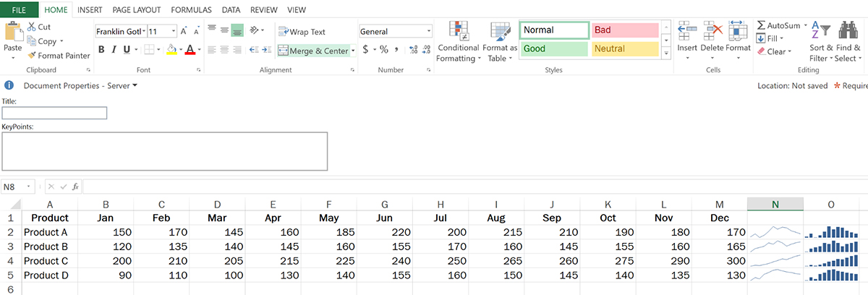Toggle bottom align button

tap(237, 31)
